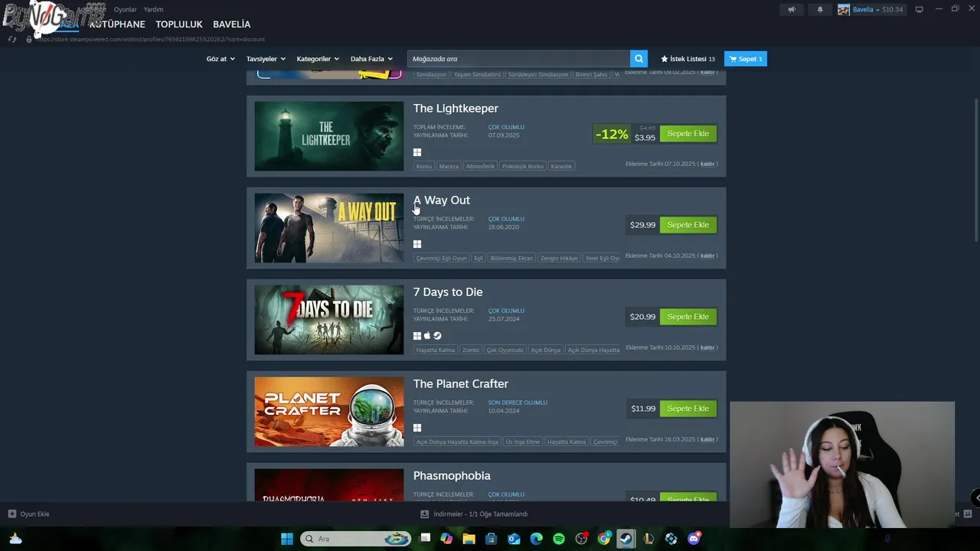Open İstek Listesi wishlist link
Image resolution: width=980 pixels, height=551 pixels.
point(688,59)
